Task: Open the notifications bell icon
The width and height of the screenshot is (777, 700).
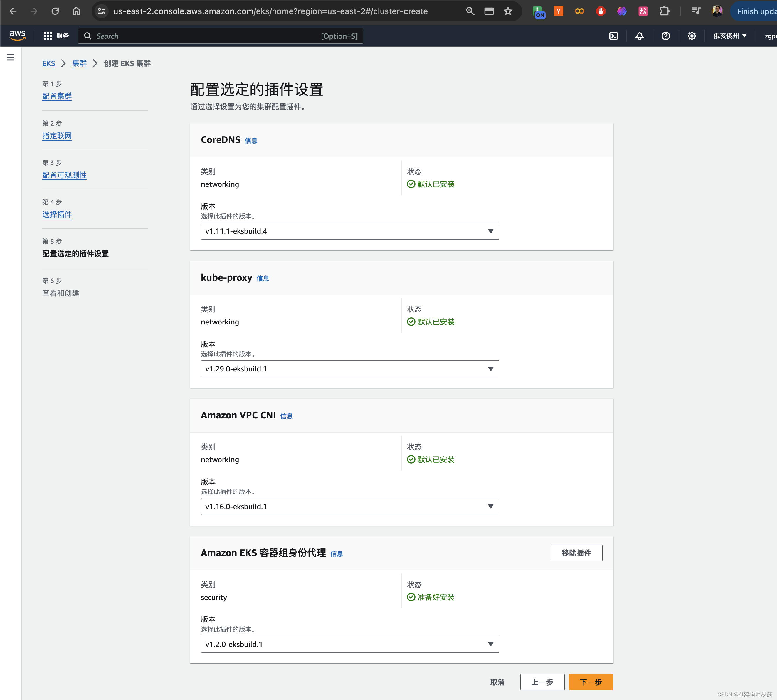Action: tap(639, 36)
